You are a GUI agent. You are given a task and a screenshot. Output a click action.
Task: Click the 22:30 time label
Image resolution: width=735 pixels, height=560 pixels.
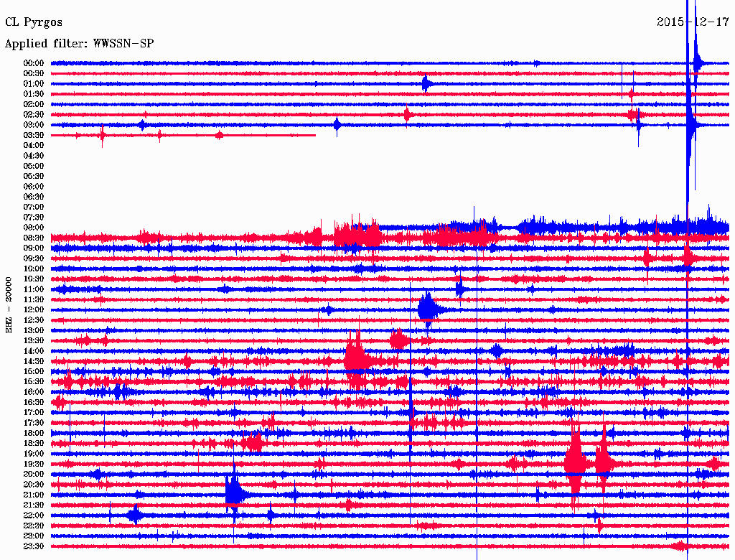(34, 526)
